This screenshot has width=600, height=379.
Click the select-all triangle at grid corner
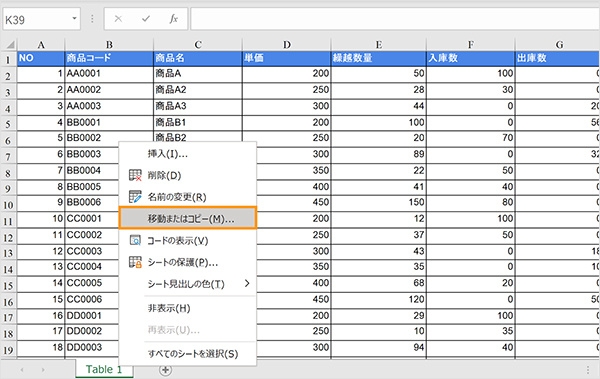coord(9,45)
